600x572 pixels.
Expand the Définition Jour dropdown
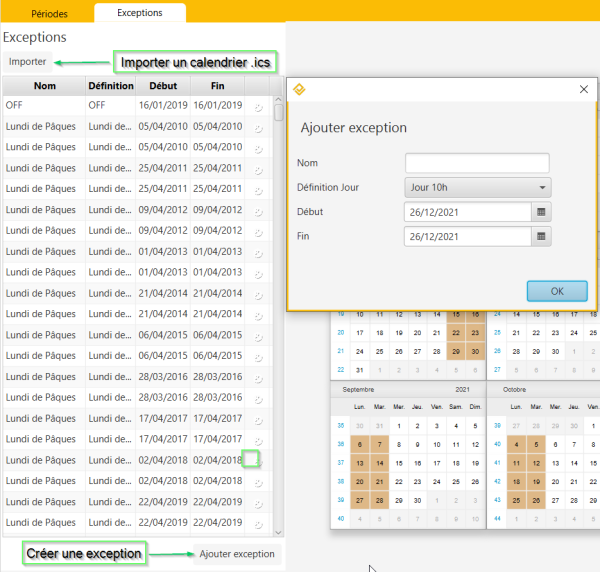pos(479,187)
